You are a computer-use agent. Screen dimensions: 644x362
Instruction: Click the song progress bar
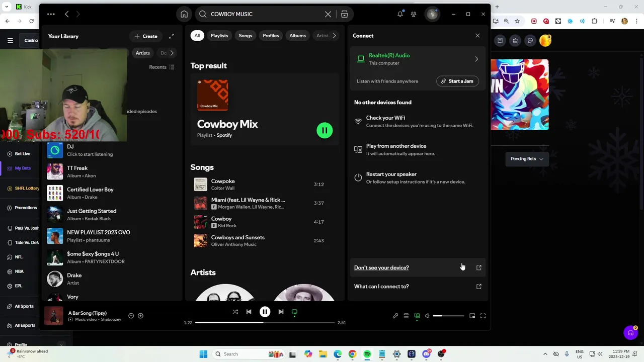pyautogui.click(x=265, y=322)
